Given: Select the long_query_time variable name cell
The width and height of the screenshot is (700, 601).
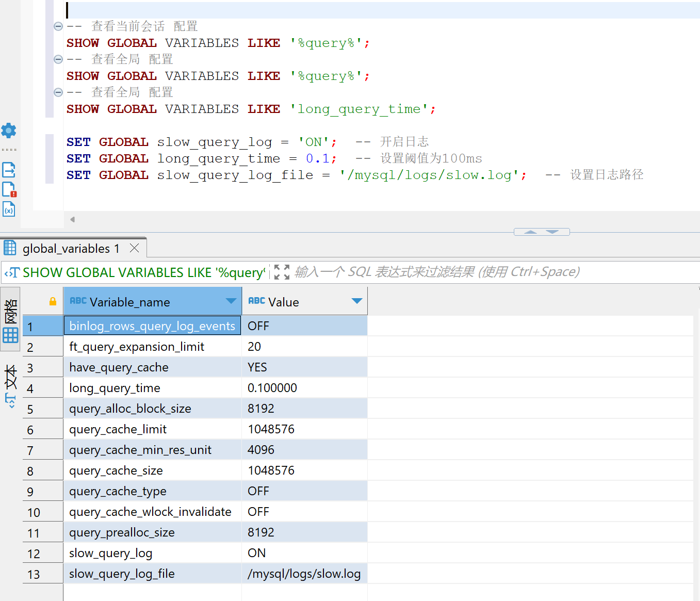Looking at the screenshot, I should tap(152, 387).
